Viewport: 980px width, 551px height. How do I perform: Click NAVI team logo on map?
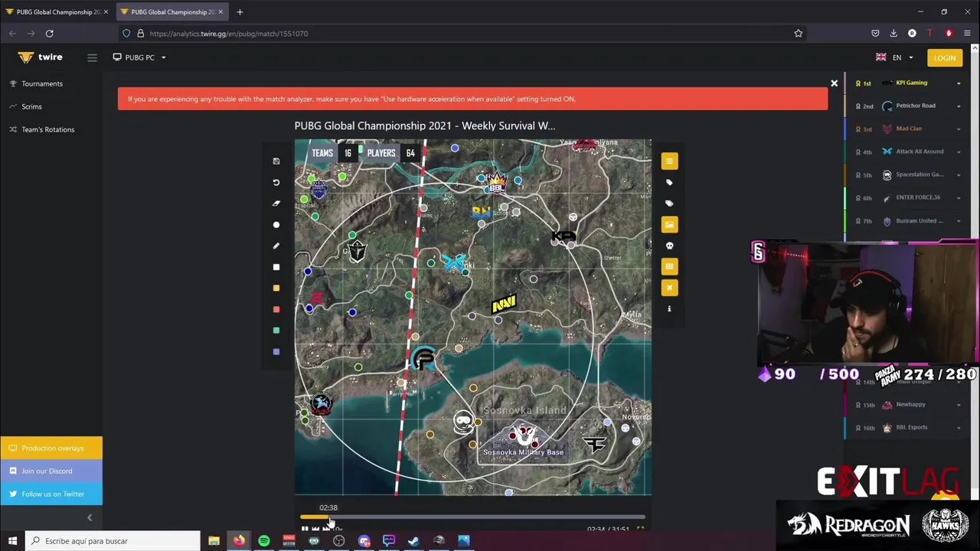pyautogui.click(x=504, y=305)
